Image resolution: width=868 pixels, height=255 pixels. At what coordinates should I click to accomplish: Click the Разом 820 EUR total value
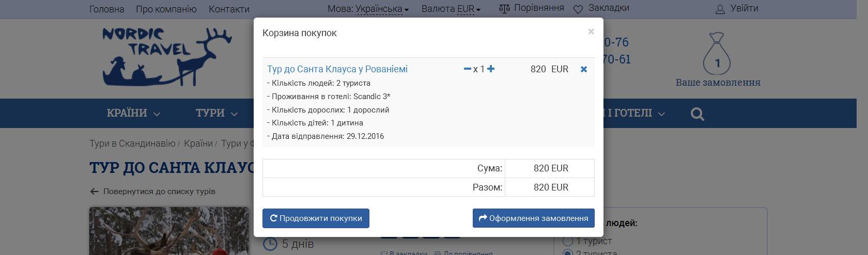(551, 187)
